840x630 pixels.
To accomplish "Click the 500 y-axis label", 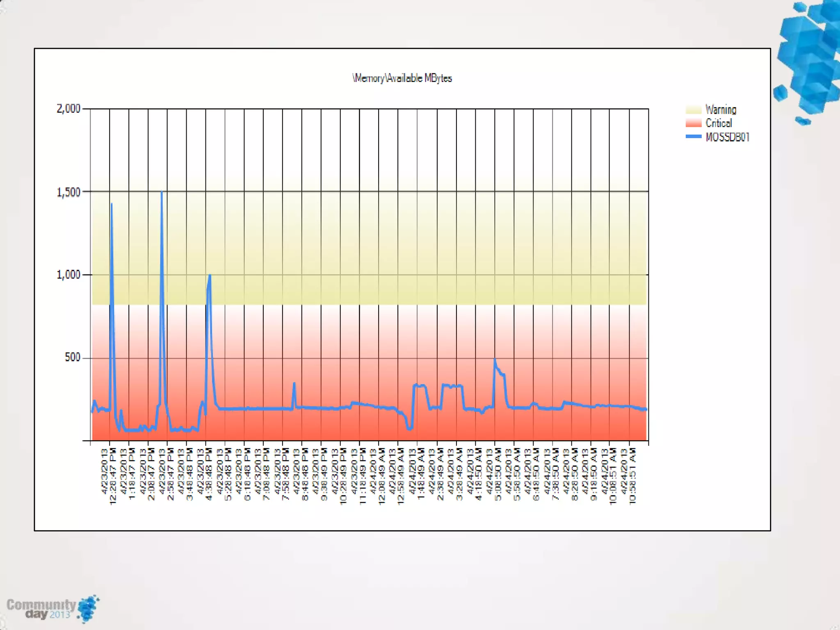I will tap(73, 357).
